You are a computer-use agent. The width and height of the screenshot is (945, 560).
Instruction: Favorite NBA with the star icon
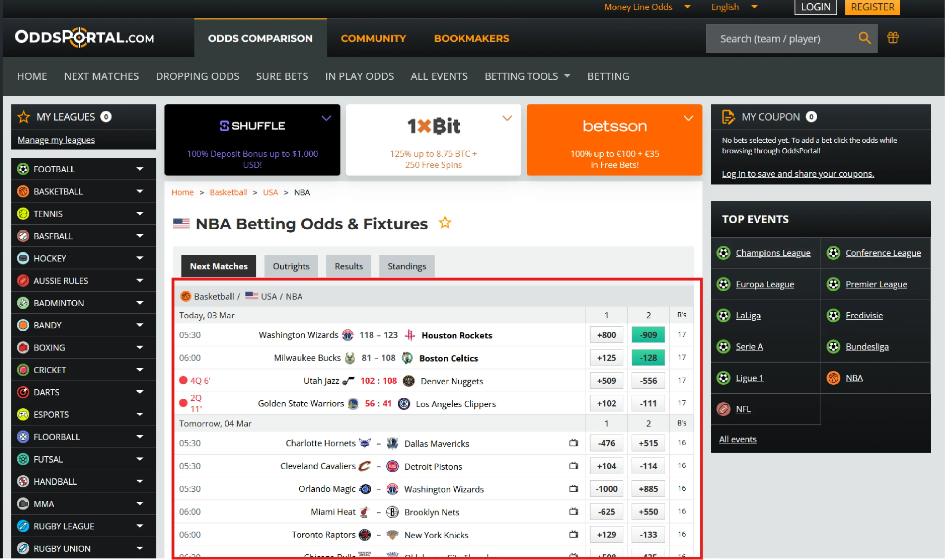pyautogui.click(x=445, y=223)
